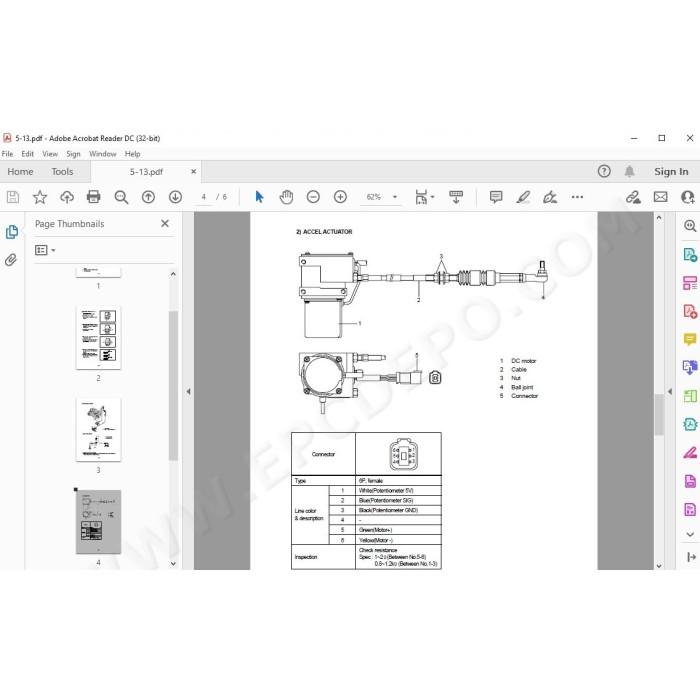This screenshot has height=700, width=700.
Task: Select the 5-13.pdf document tab
Action: [x=146, y=172]
